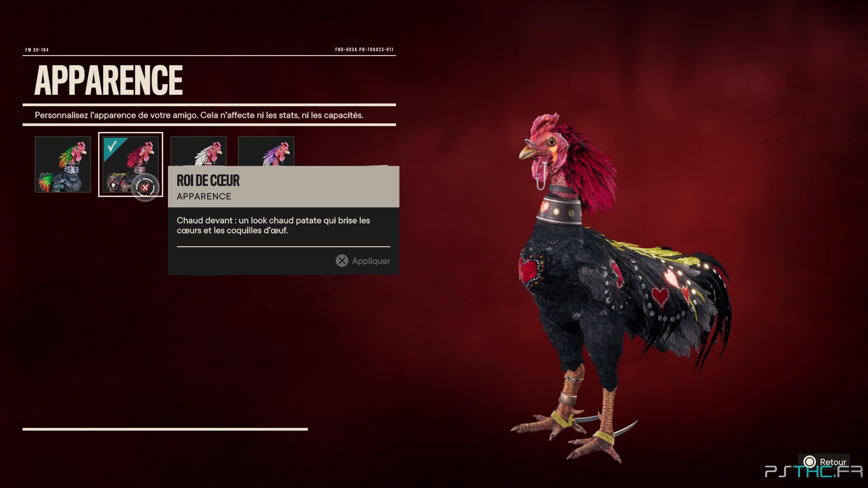
Task: Click the ROI DE CŒUR tooltip title
Action: coord(208,181)
